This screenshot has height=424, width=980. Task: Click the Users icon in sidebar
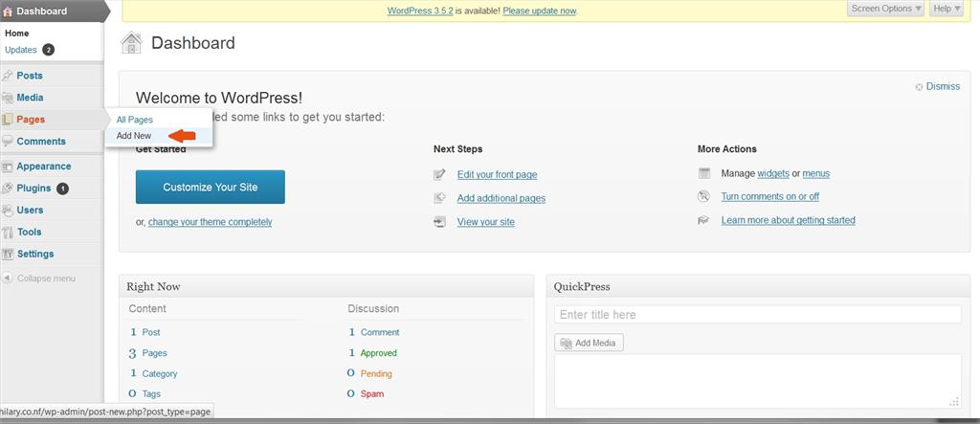8,211
